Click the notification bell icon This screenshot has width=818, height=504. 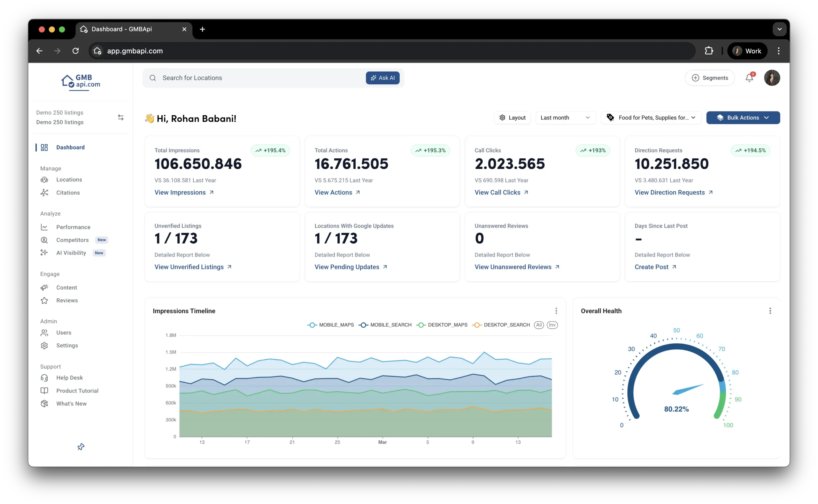point(749,78)
